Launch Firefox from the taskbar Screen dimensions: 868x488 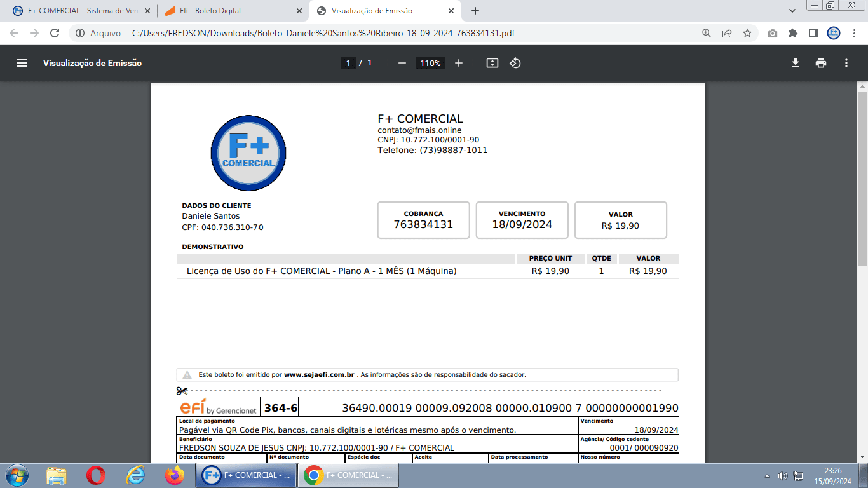[175, 475]
